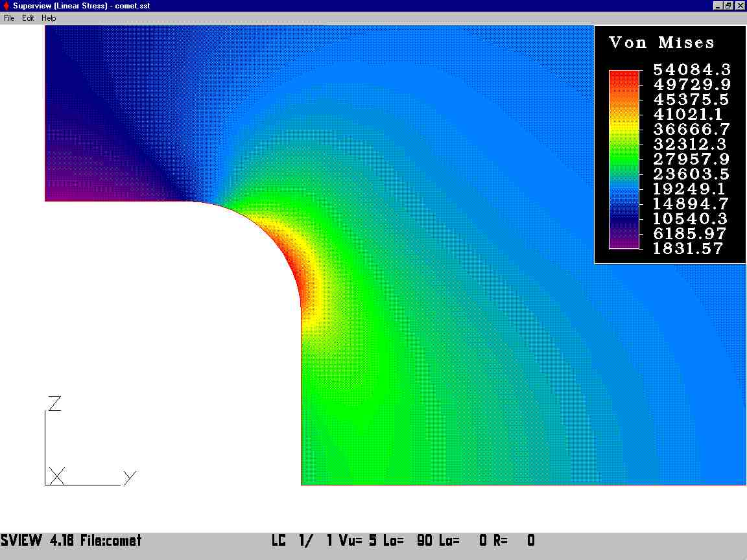
Task: Click the X axis marker of the triad
Action: pos(56,476)
